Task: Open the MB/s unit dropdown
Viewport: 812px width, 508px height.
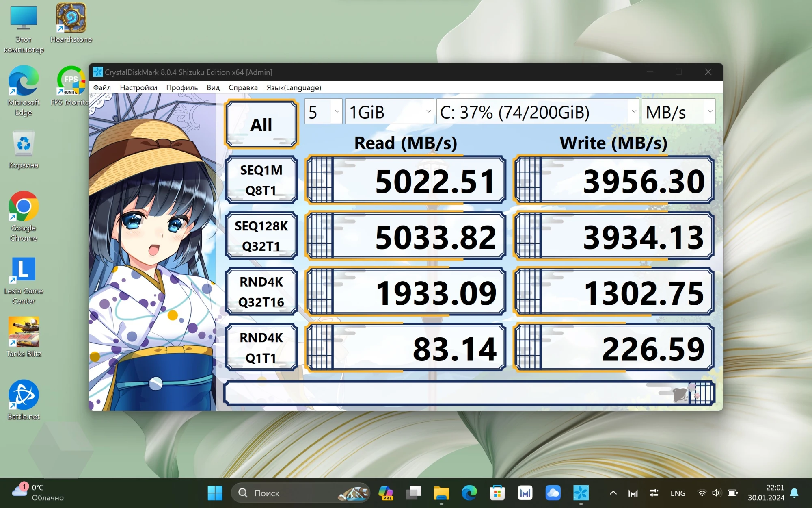Action: [678, 112]
